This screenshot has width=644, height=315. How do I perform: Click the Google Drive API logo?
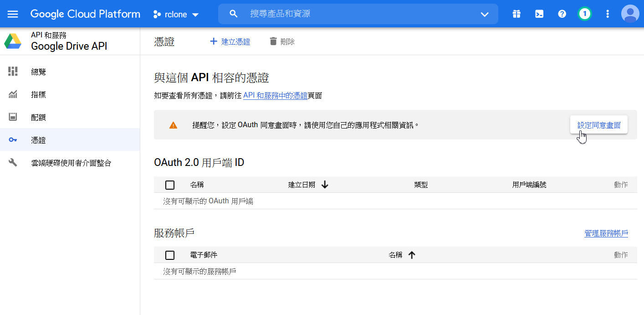pyautogui.click(x=13, y=41)
